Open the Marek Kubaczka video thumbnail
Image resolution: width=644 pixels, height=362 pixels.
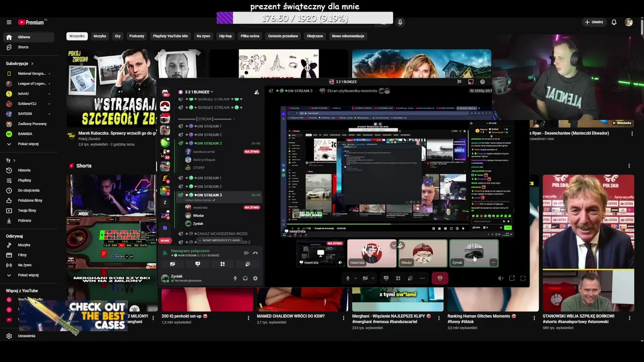[x=112, y=88]
